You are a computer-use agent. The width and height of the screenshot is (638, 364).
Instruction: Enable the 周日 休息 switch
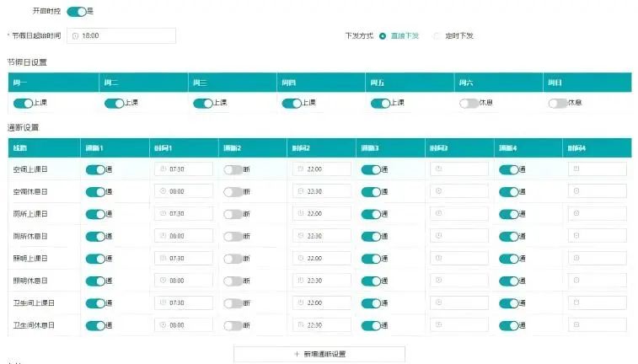558,104
